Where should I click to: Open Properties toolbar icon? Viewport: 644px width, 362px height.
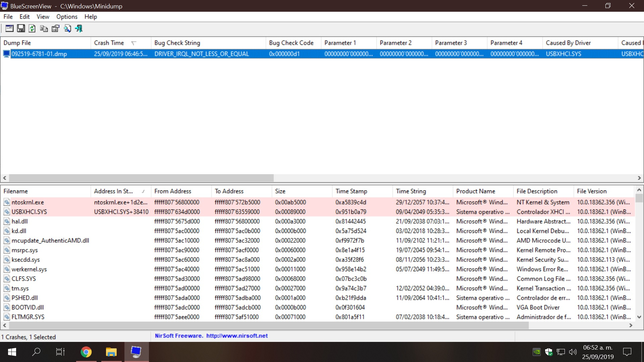click(x=55, y=28)
